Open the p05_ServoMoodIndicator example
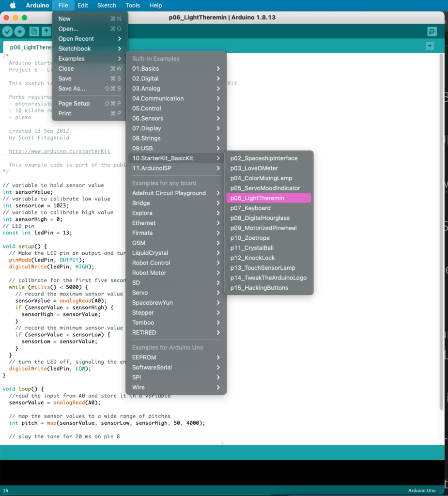The width and height of the screenshot is (448, 496). pyautogui.click(x=269, y=188)
